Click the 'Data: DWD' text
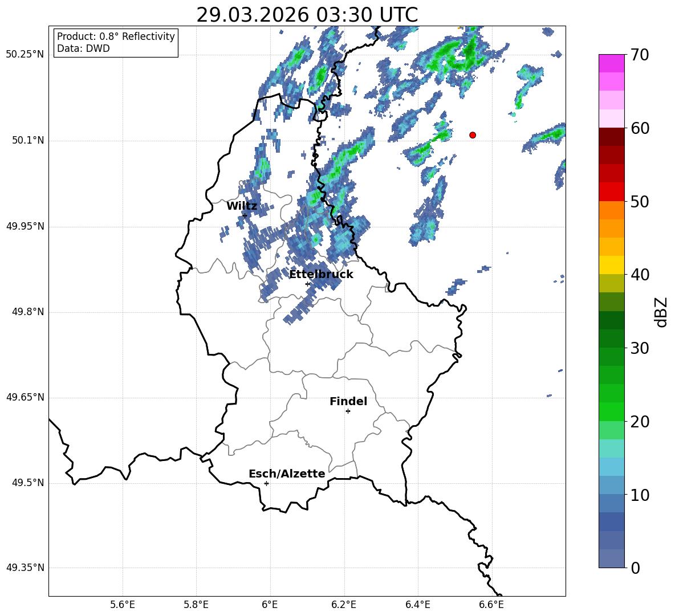Screen dimensions: 675x616 pyautogui.click(x=83, y=48)
